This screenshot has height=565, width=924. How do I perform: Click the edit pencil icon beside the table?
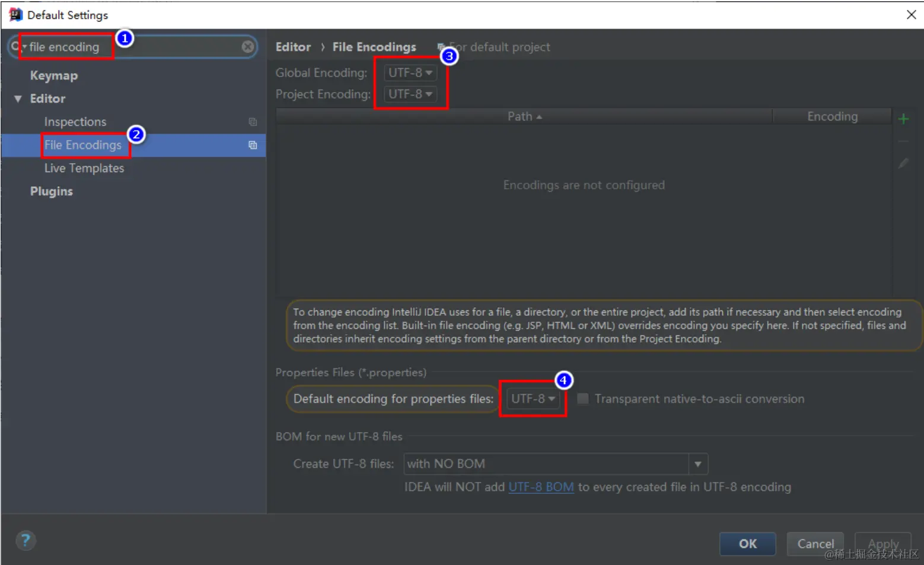tap(903, 163)
